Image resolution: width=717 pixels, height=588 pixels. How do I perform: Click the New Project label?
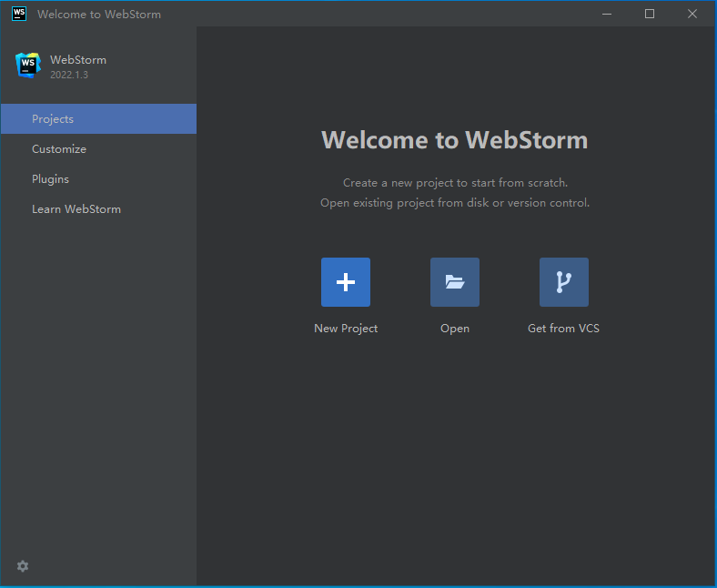[346, 329]
